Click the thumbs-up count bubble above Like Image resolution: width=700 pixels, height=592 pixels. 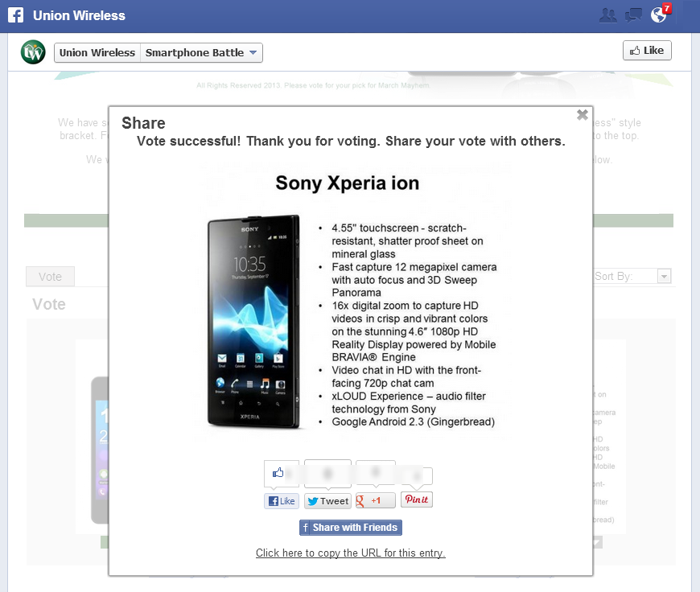click(x=282, y=474)
